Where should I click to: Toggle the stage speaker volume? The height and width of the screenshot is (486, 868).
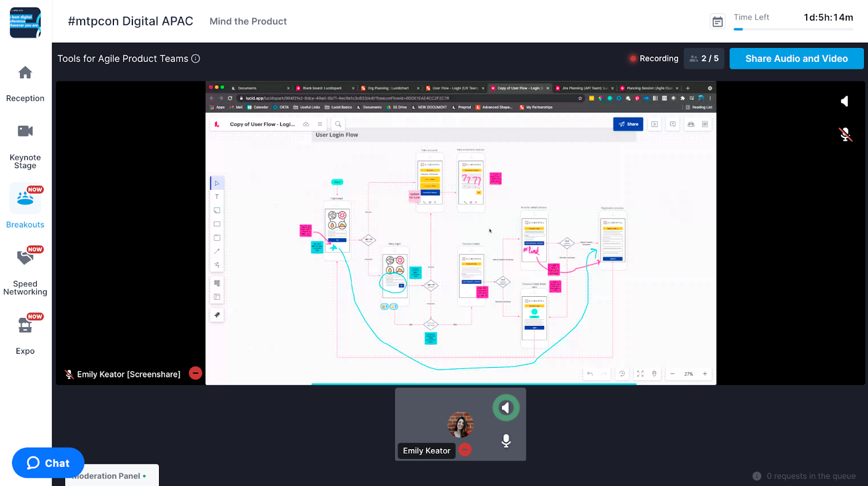(845, 101)
